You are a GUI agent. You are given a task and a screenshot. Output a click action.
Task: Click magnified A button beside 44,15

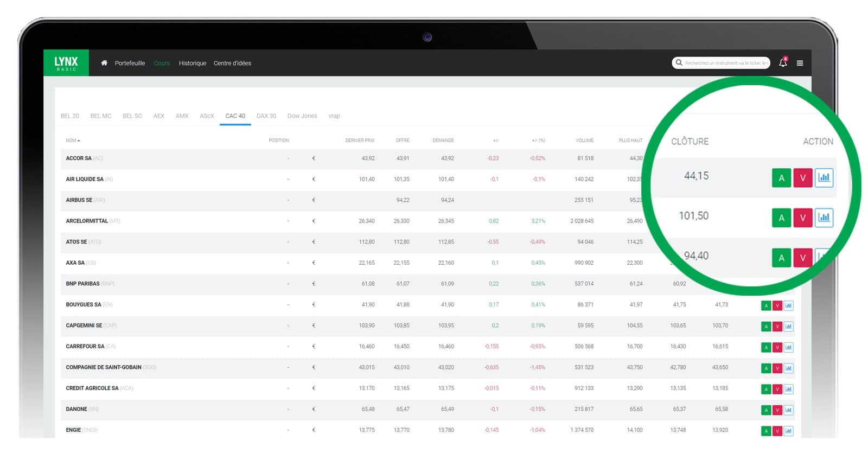[x=781, y=178]
